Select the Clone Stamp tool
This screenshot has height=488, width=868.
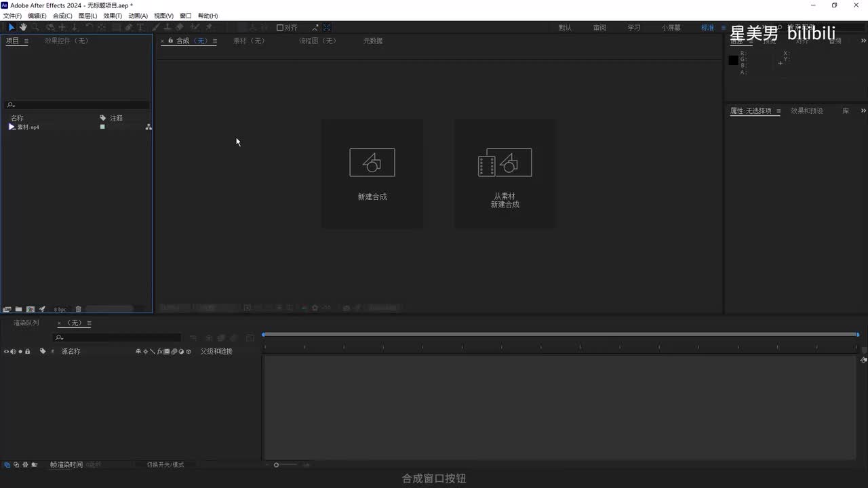167,27
